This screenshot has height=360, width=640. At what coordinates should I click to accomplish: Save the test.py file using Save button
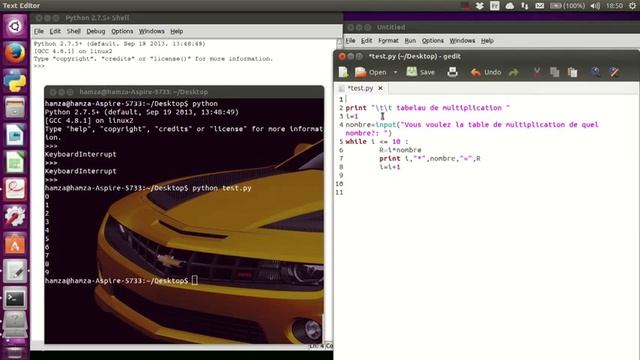click(420, 72)
